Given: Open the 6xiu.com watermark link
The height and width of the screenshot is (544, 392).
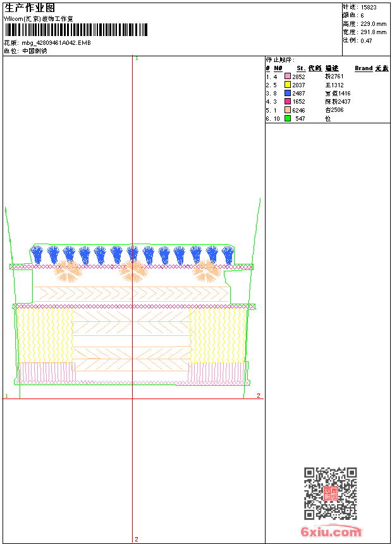Looking at the screenshot, I should pyautogui.click(x=331, y=533).
